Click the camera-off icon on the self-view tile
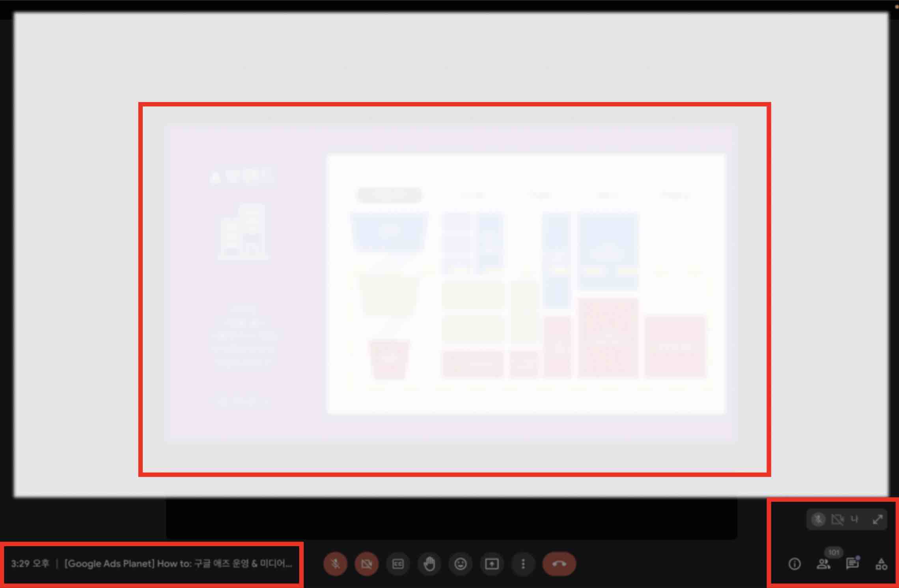Viewport: 899px width, 588px height. 837,519
